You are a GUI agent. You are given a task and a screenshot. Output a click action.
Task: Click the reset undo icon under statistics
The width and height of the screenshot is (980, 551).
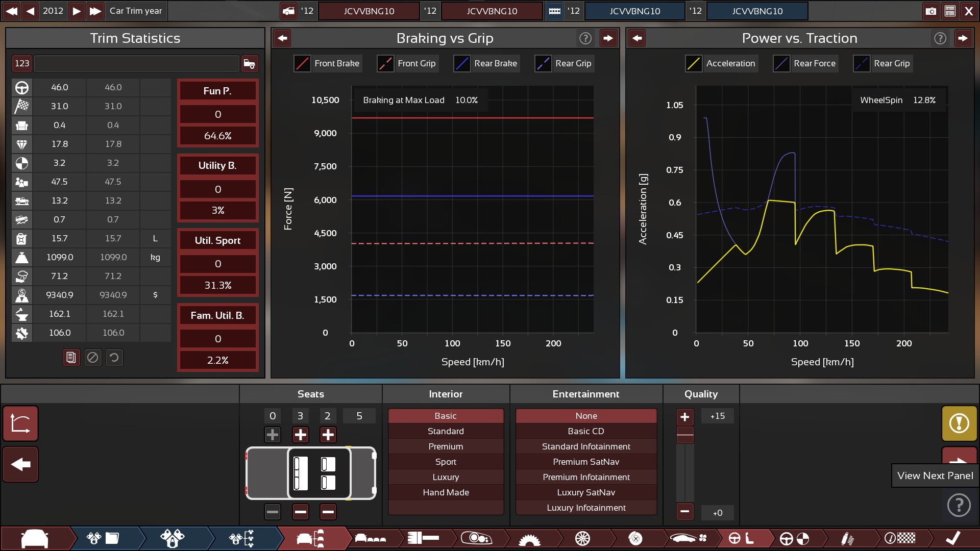coord(114,358)
